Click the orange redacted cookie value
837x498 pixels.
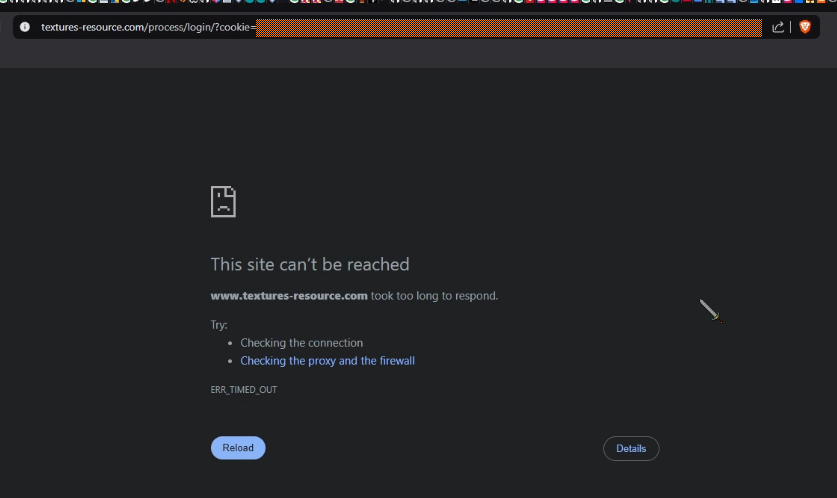(x=509, y=28)
